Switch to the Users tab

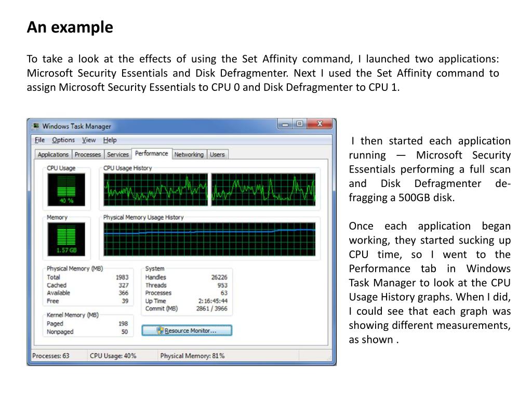[217, 154]
